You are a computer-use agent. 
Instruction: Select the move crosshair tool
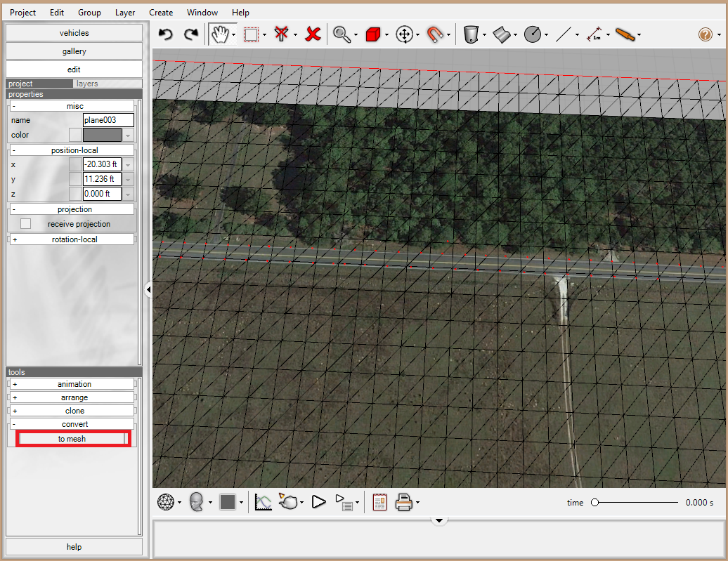point(404,34)
